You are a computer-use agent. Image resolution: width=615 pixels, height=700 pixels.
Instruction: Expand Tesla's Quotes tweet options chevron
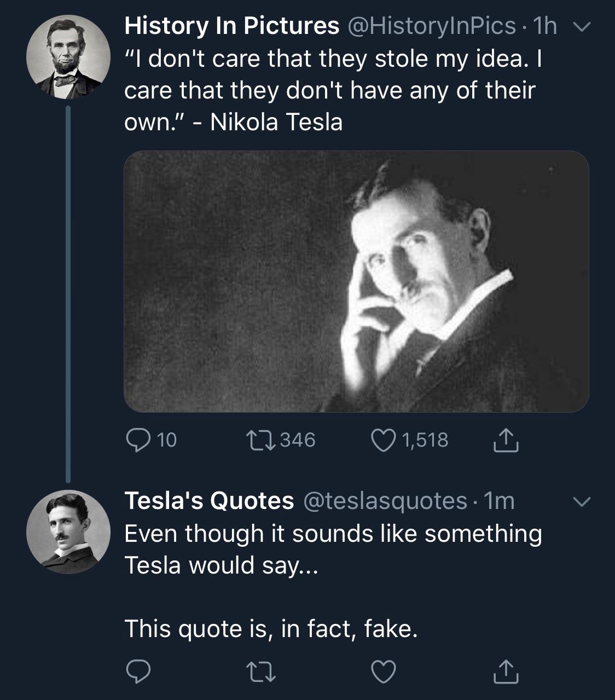pyautogui.click(x=583, y=501)
